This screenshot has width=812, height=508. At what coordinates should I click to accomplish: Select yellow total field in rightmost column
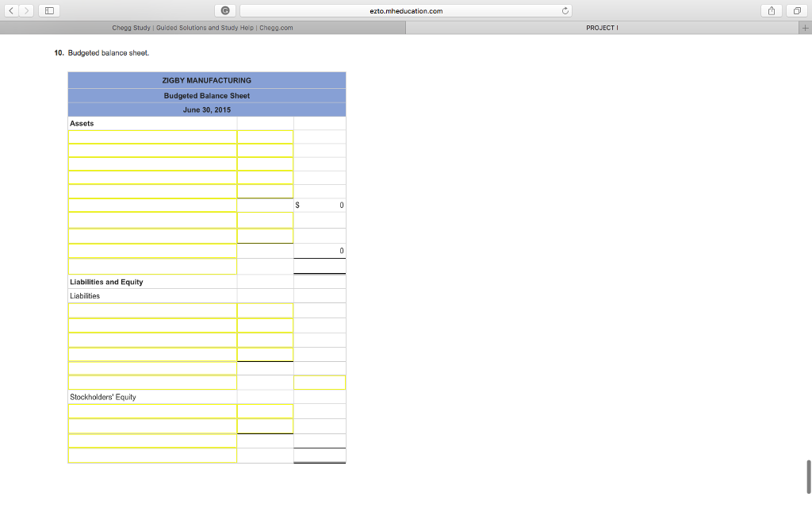coord(320,383)
